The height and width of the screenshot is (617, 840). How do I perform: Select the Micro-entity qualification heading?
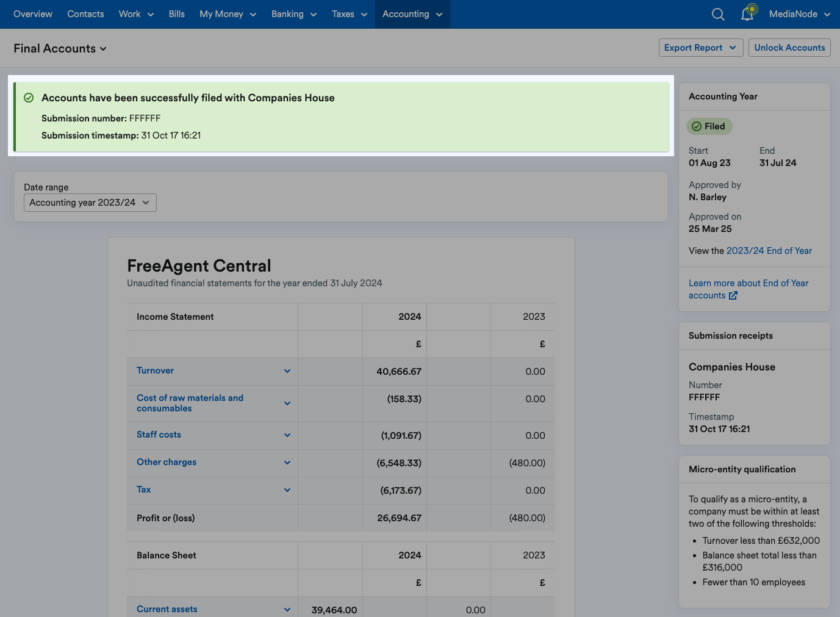742,469
